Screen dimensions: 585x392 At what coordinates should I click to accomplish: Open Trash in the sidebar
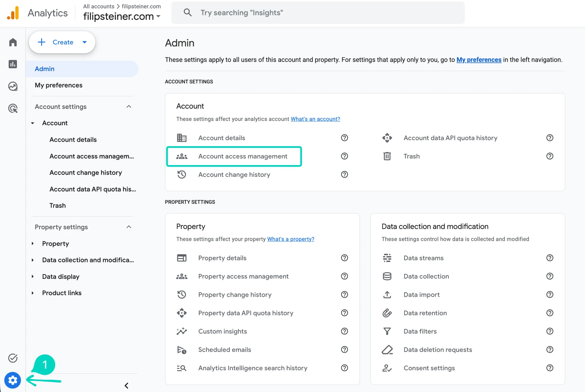click(x=58, y=205)
